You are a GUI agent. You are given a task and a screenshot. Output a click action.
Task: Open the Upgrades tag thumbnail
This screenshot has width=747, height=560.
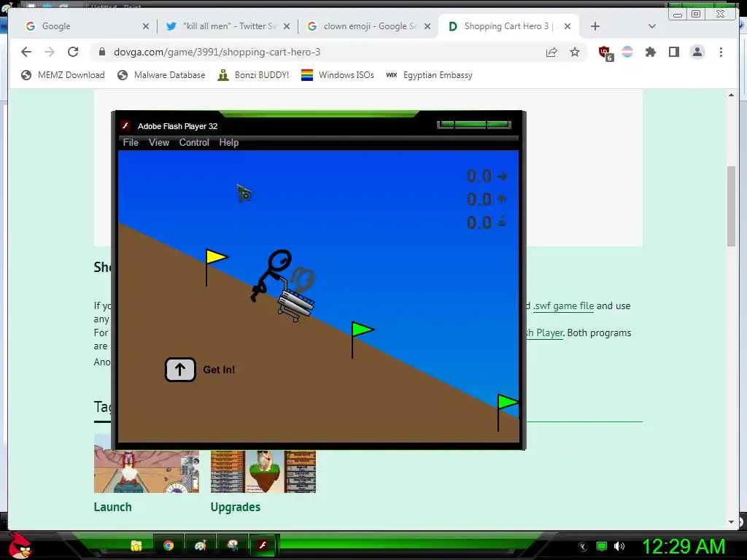coord(263,472)
